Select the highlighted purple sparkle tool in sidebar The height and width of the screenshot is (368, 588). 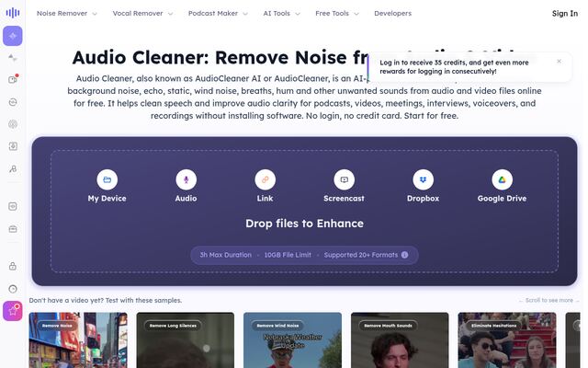13,36
